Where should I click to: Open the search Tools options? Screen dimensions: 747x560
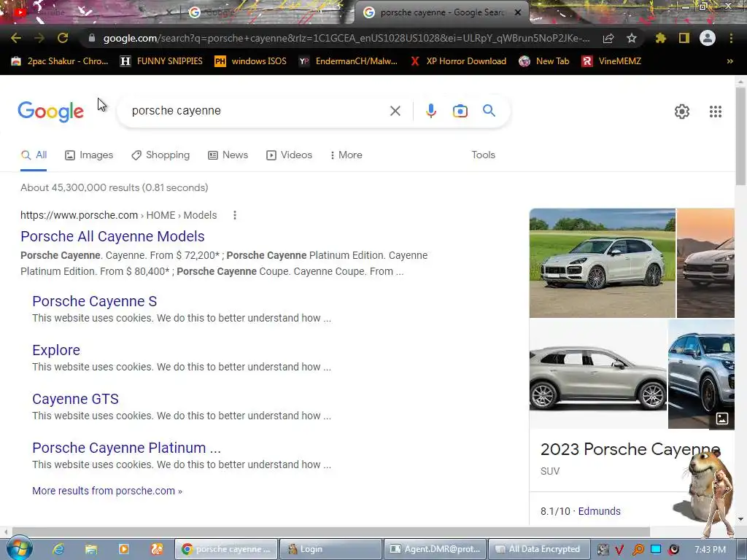483,155
